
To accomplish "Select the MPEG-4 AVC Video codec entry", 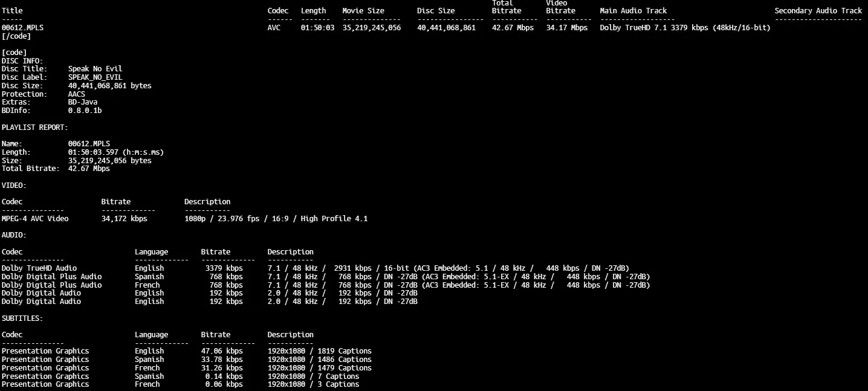I will click(x=35, y=219).
